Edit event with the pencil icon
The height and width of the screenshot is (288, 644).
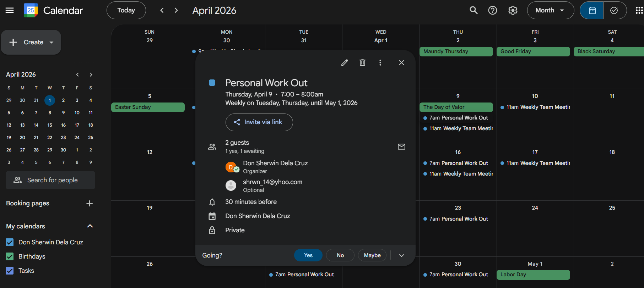345,62
